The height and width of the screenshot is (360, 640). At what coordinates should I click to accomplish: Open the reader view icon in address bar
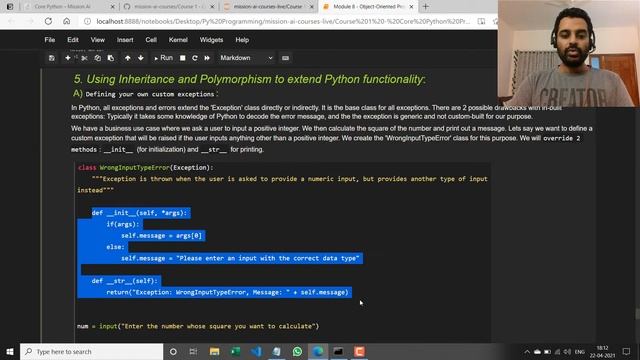point(482,21)
